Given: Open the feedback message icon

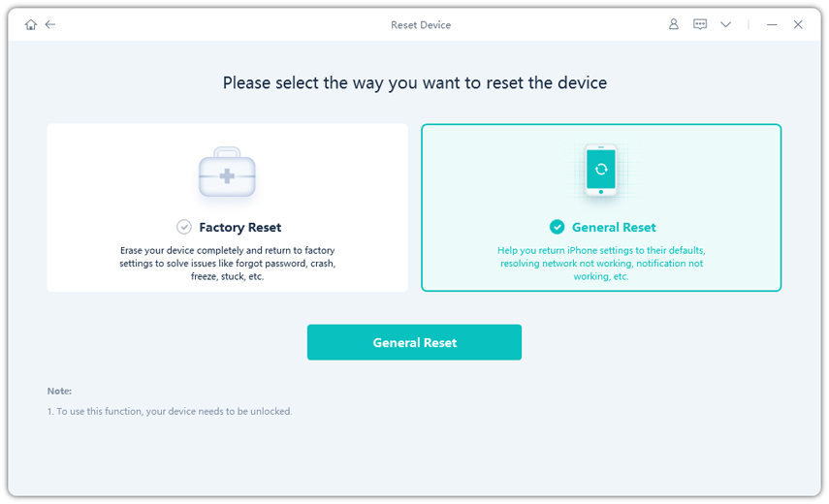Looking at the screenshot, I should point(700,25).
